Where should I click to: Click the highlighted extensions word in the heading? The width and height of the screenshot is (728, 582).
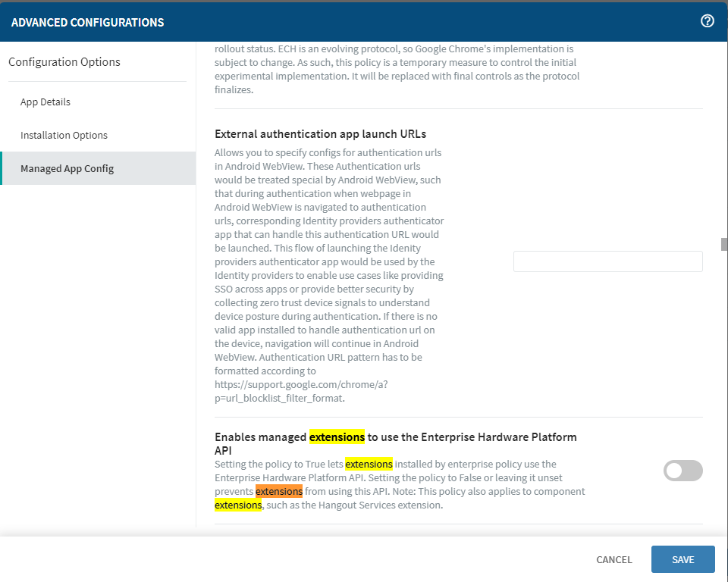(337, 437)
